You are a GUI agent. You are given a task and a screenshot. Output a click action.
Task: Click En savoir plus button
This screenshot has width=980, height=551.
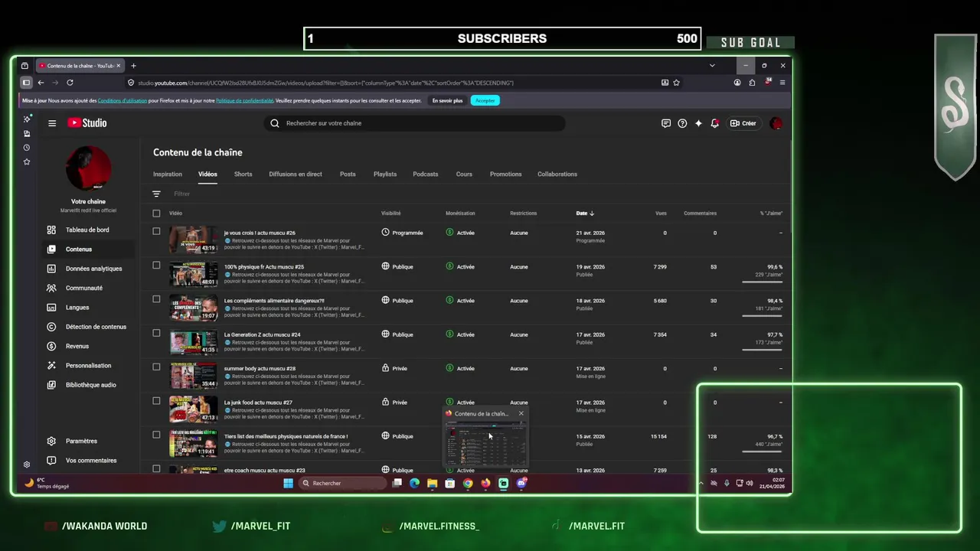click(447, 100)
